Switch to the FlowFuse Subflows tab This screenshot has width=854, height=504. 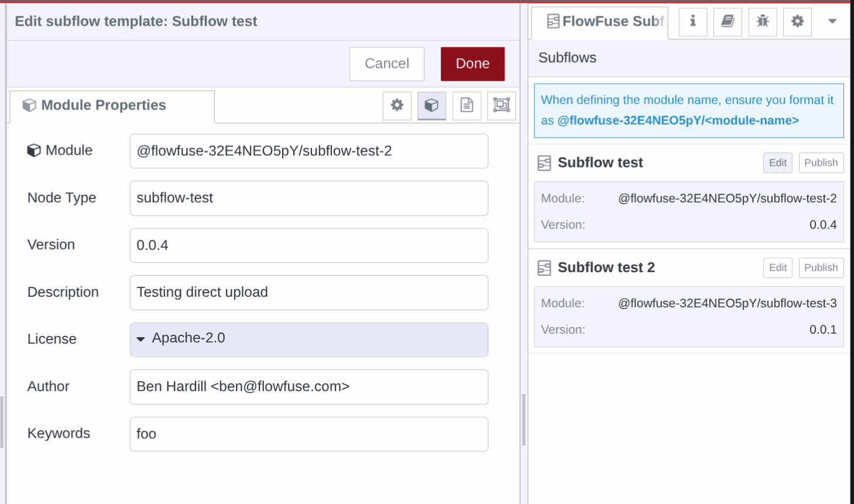click(599, 22)
